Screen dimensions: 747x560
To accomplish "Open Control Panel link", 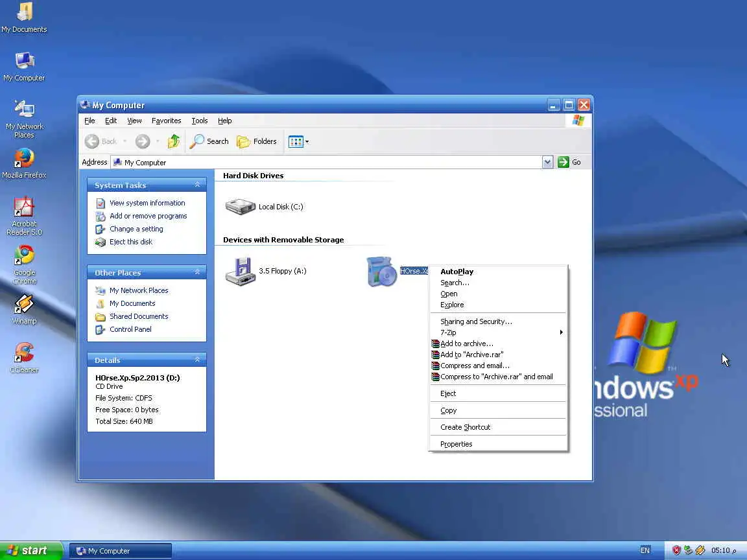I will coord(130,329).
